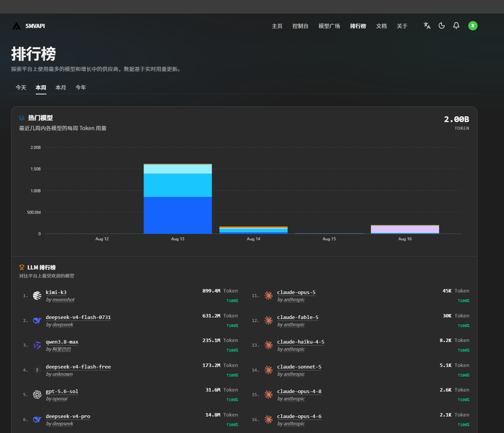Open the claude-haiku-4-5 model link
Image resolution: width=504 pixels, height=433 pixels.
301,342
